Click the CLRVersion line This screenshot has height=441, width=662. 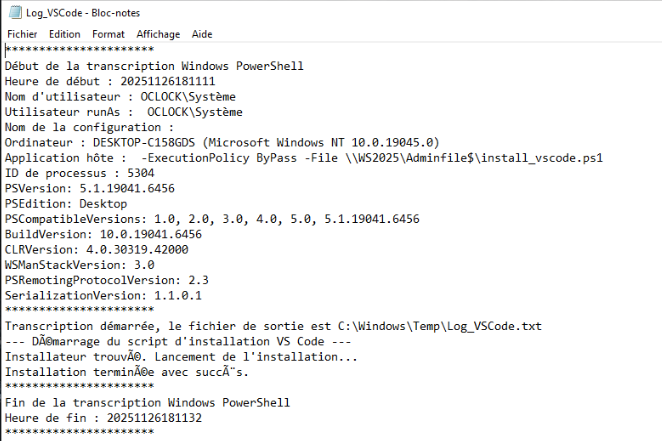pos(97,249)
